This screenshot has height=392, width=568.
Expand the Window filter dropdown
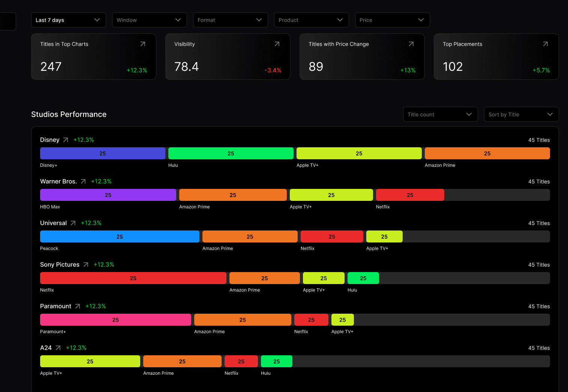[x=150, y=20]
